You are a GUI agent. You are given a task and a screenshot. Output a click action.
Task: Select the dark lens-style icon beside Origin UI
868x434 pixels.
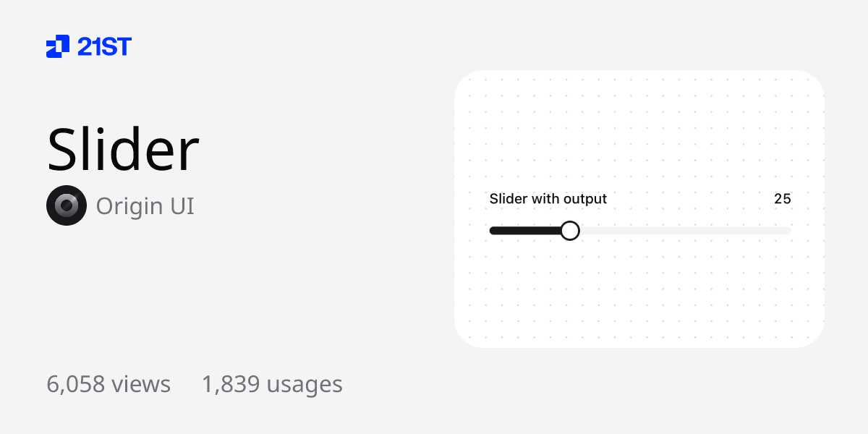click(67, 205)
